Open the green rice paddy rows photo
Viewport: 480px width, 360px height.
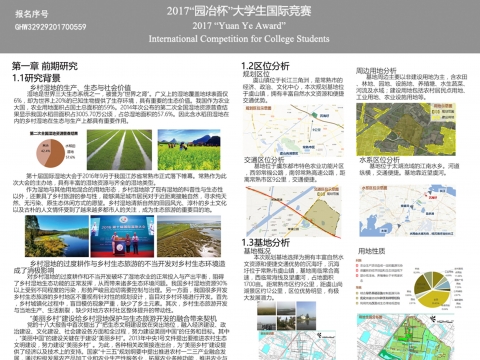[x=119, y=150]
